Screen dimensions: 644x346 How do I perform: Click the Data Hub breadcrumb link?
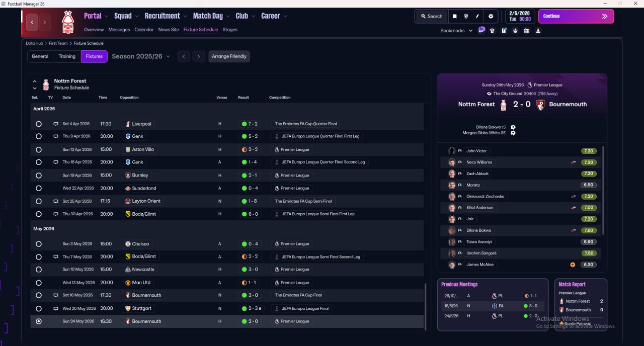click(x=34, y=43)
